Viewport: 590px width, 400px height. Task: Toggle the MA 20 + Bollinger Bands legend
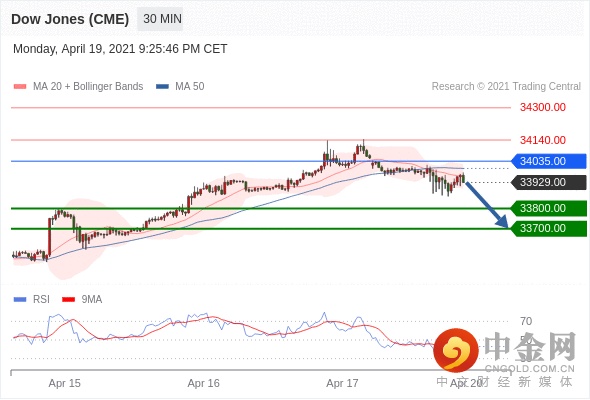78,87
